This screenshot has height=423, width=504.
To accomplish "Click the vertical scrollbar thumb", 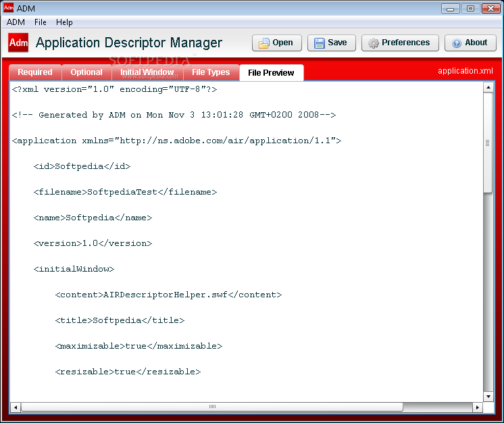I will coord(488,143).
